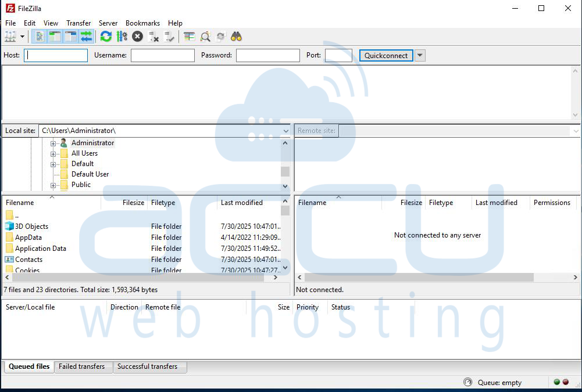Click the Direction column header in queue
Image resolution: width=582 pixels, height=392 pixels.
[x=124, y=307]
